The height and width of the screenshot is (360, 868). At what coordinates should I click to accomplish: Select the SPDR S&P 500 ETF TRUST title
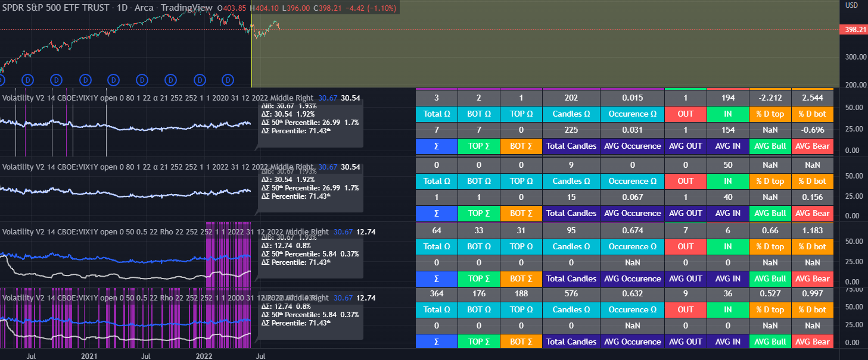(x=57, y=8)
